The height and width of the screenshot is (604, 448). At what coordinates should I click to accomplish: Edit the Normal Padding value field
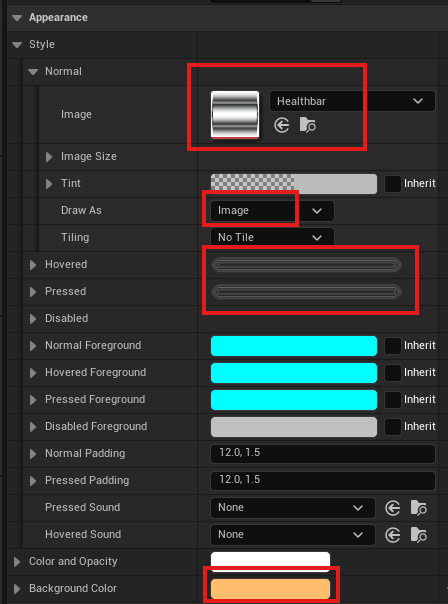pos(323,453)
